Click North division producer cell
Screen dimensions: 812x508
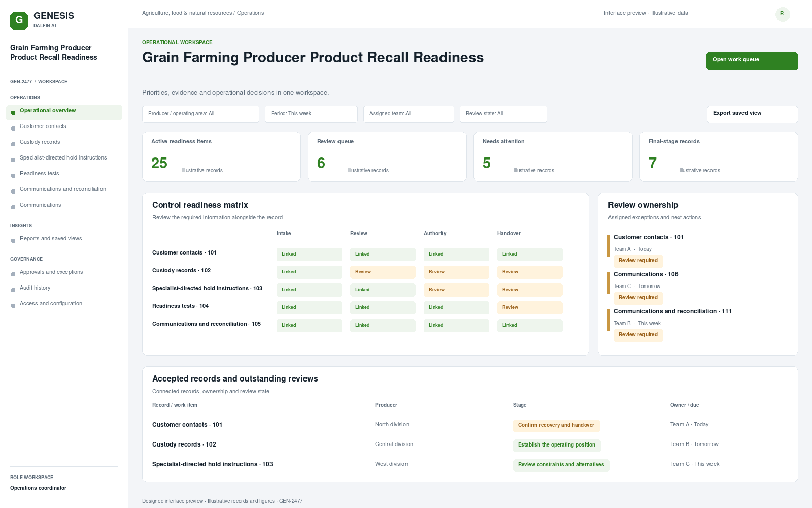point(392,425)
